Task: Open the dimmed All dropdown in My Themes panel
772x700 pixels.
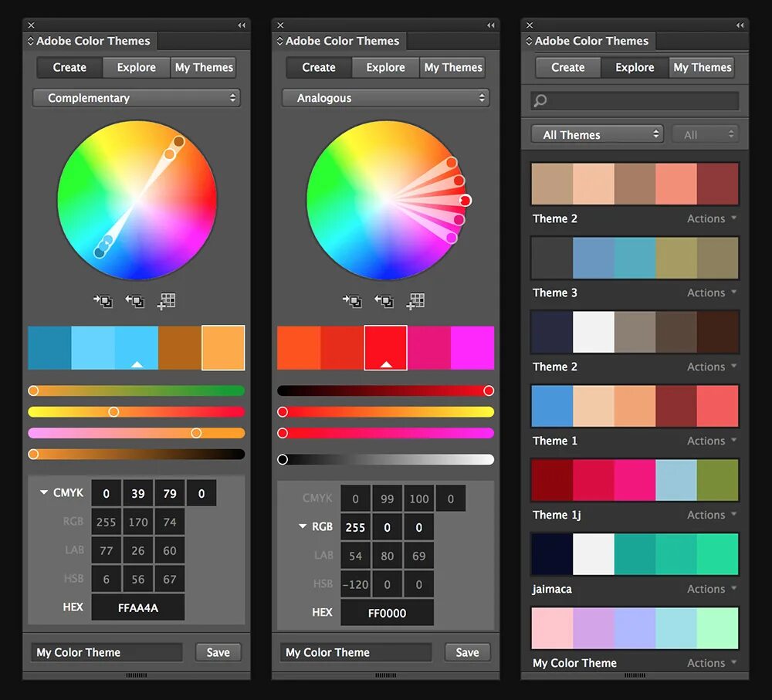Action: point(705,134)
